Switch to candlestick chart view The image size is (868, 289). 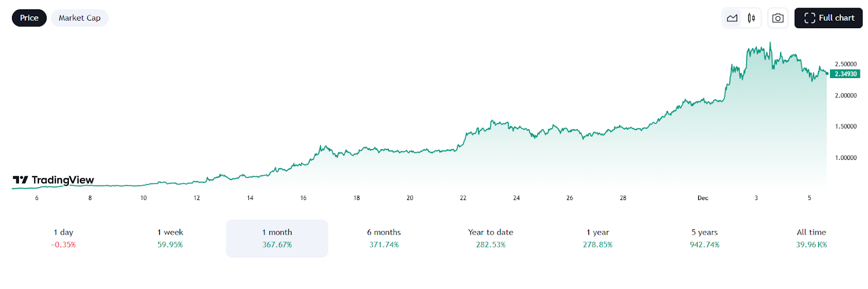751,18
